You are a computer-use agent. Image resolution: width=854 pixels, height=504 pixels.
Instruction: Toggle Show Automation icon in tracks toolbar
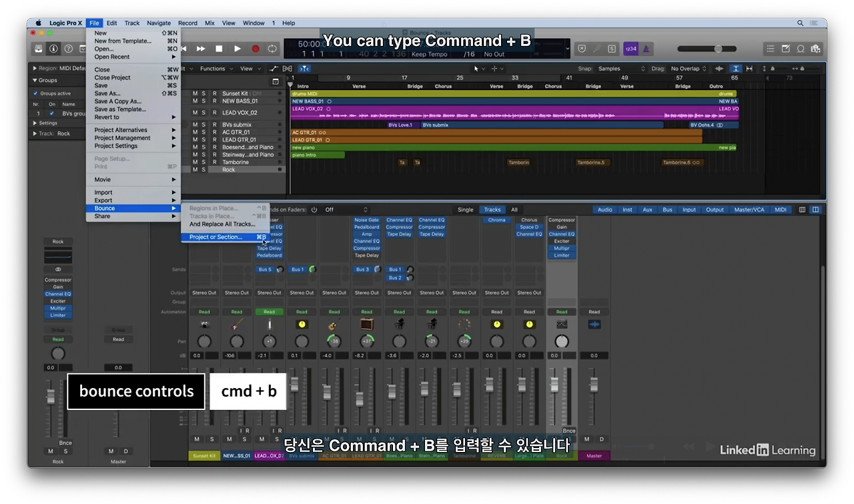(274, 69)
